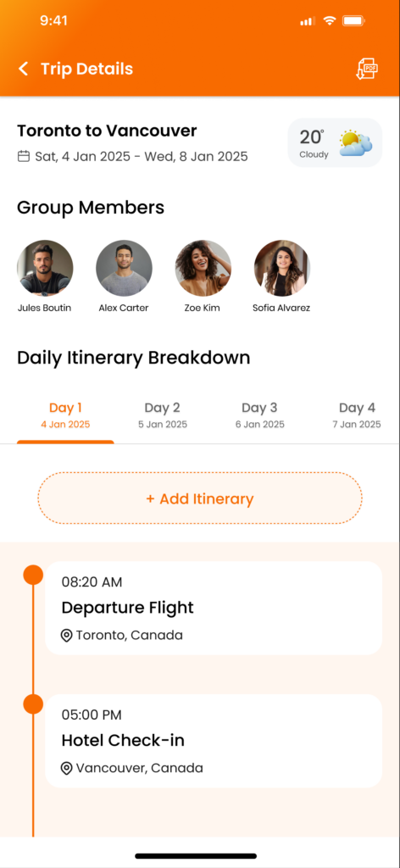Open the Hotel Check-in itinerary card
400x868 pixels.
pyautogui.click(x=214, y=741)
